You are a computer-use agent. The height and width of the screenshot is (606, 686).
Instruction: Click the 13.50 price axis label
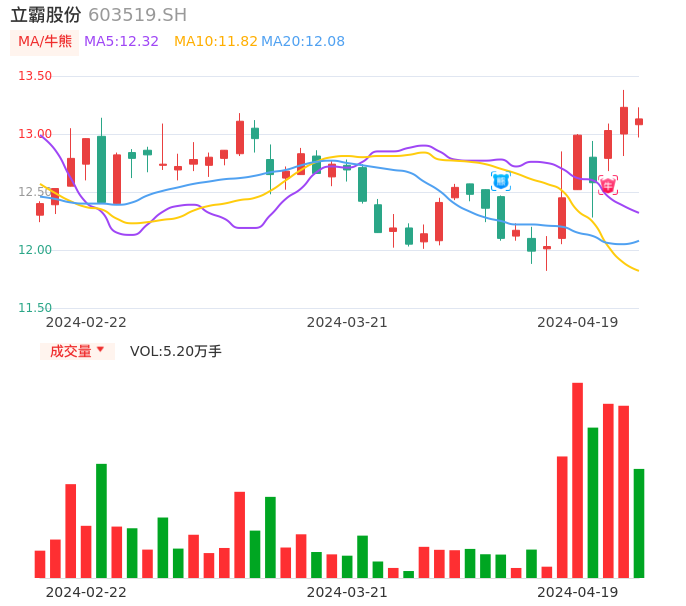point(35,76)
